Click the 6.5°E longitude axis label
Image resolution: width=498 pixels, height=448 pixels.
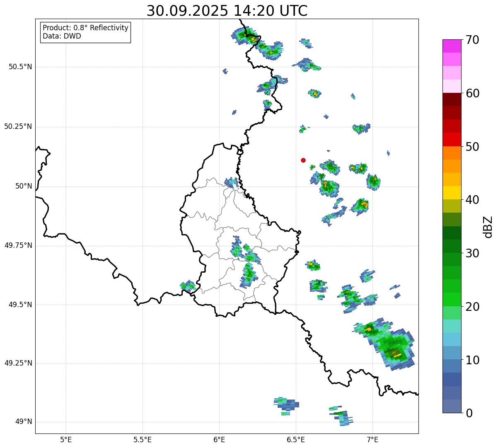coord(296,439)
